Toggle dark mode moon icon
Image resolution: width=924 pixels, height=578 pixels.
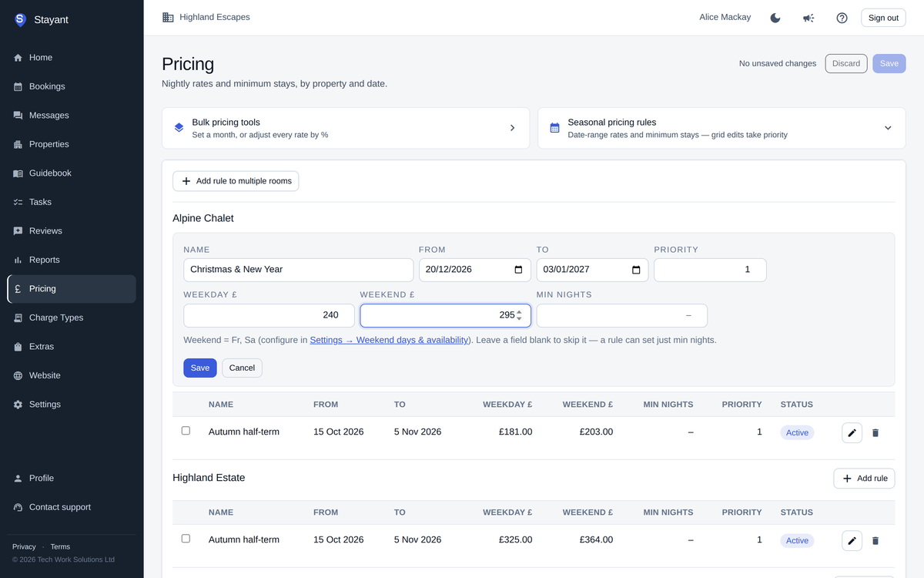pyautogui.click(x=775, y=18)
